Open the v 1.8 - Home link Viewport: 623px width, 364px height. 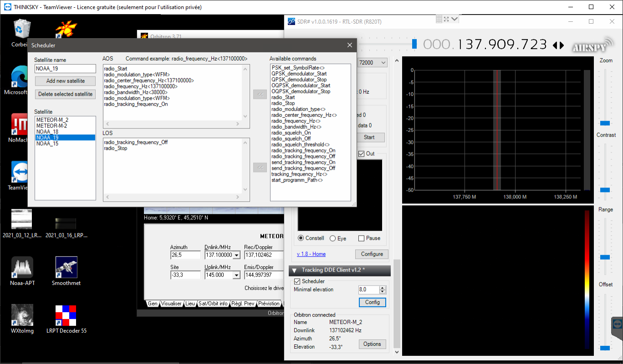[311, 254]
